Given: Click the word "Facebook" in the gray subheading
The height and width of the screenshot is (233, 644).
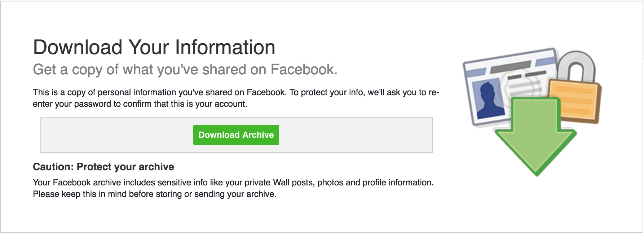Looking at the screenshot, I should tap(303, 69).
